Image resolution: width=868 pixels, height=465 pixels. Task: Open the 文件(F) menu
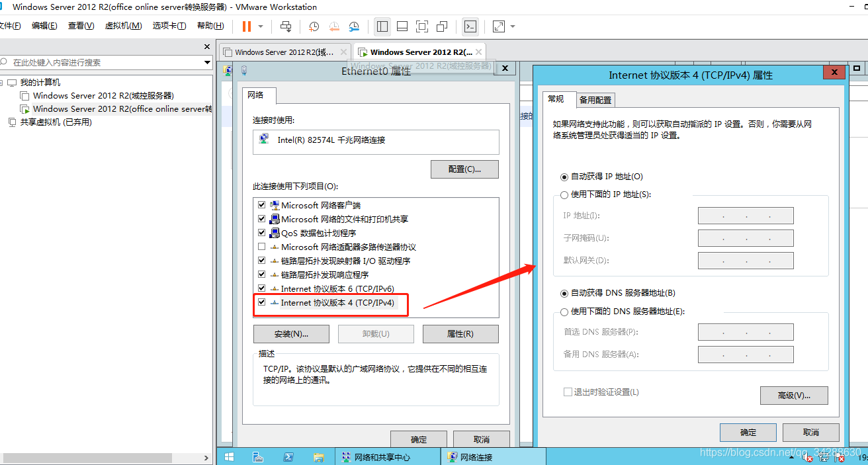(x=10, y=26)
